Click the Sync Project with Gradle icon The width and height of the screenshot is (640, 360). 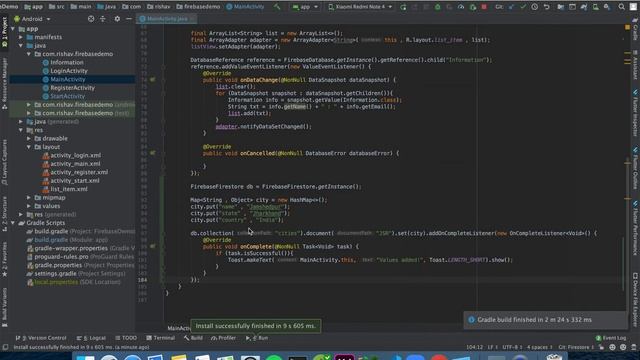click(584, 7)
